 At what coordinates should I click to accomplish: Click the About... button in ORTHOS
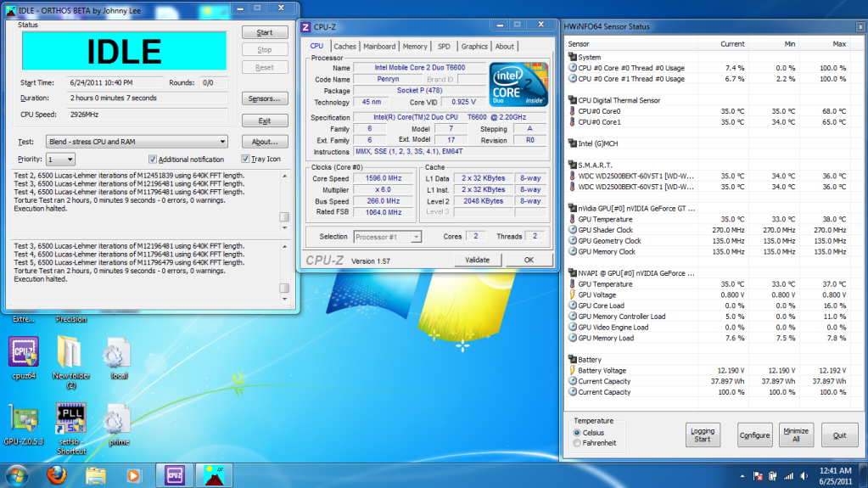[x=265, y=142]
